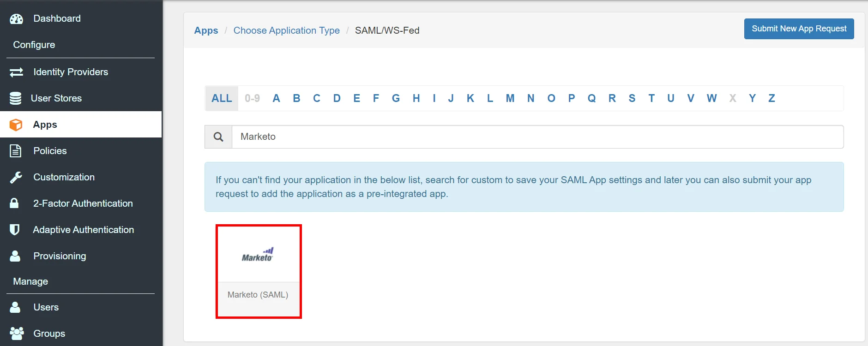The width and height of the screenshot is (868, 346).
Task: Filter apps by 0-9
Action: [252, 98]
